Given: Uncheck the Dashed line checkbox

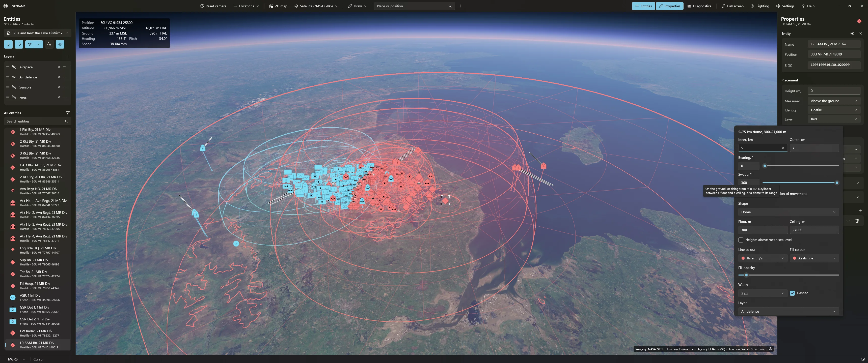Looking at the screenshot, I should point(792,293).
